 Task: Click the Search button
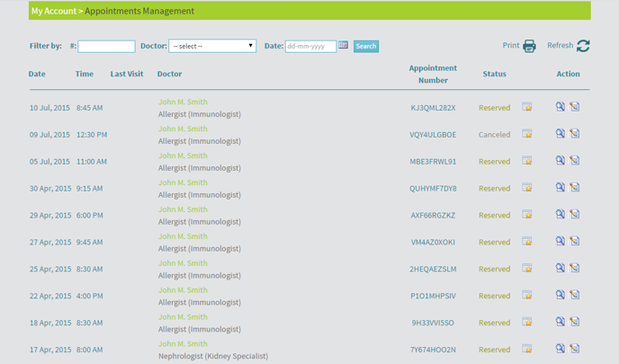(x=366, y=46)
